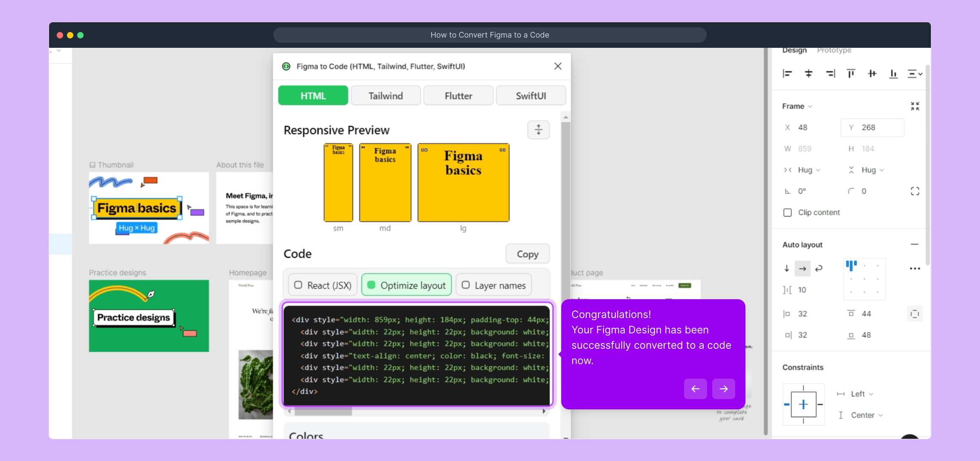
Task: Open the Frame type dropdown
Action: 797,106
